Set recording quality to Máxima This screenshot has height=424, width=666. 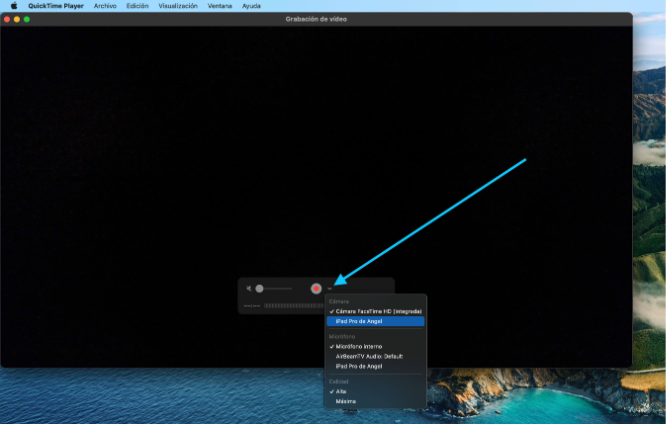[345, 401]
